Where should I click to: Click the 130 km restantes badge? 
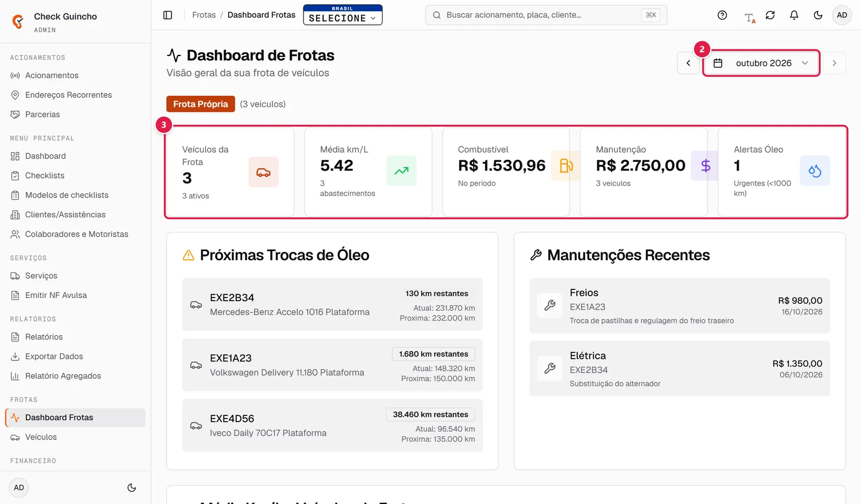[437, 294]
